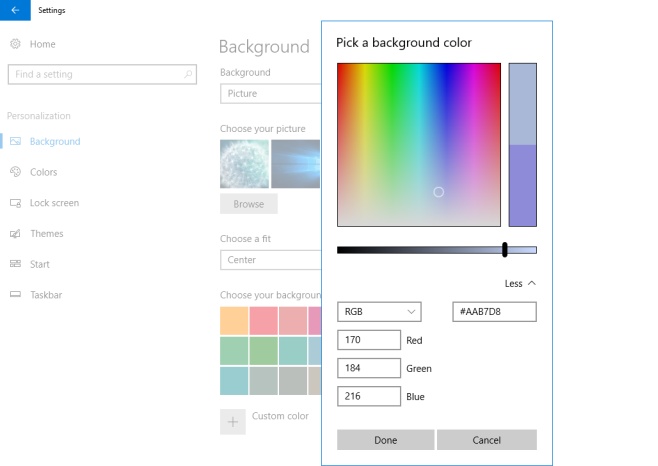This screenshot has height=466, width=658.
Task: Go to Home in Settings
Action: click(x=42, y=44)
